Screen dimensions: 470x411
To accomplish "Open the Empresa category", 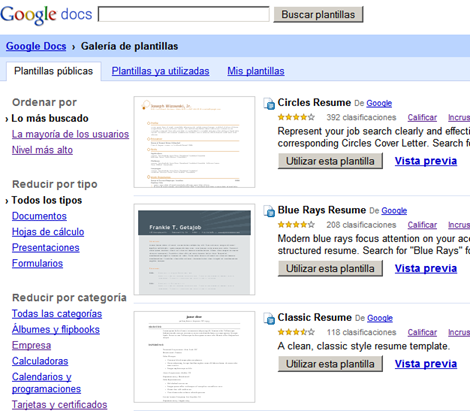I will click(x=31, y=345).
